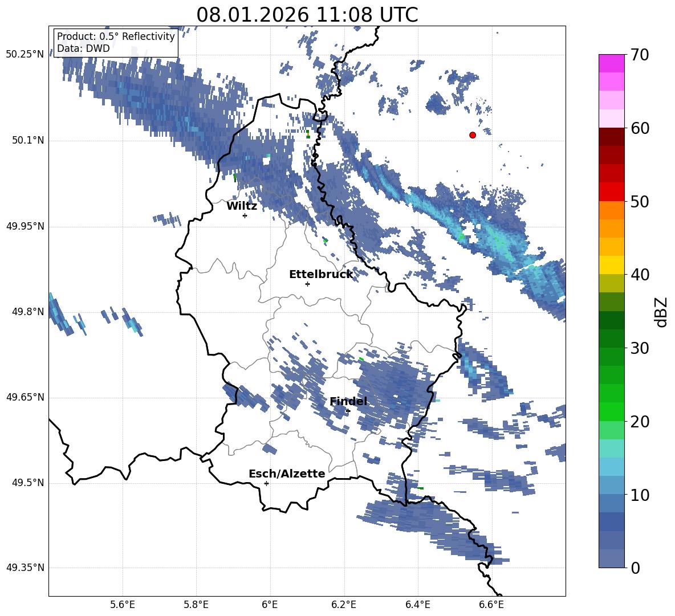Click the 70 tick label on colorbar
This screenshot has height=616, width=675.
tap(640, 55)
